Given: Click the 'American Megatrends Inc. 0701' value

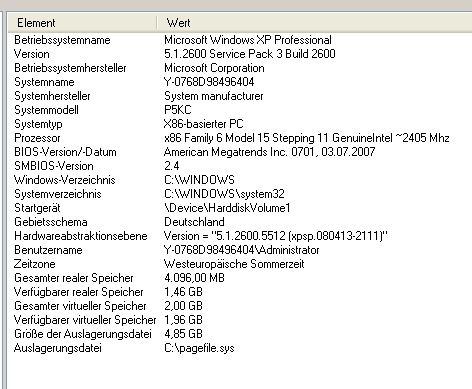Looking at the screenshot, I should pyautogui.click(x=269, y=152).
